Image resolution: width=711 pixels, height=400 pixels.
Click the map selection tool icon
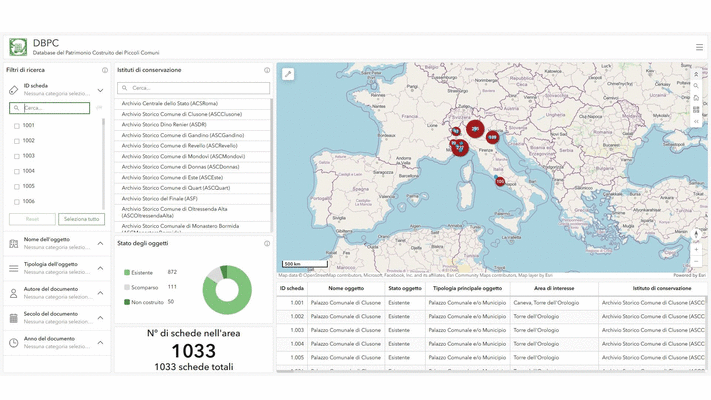pyautogui.click(x=288, y=74)
